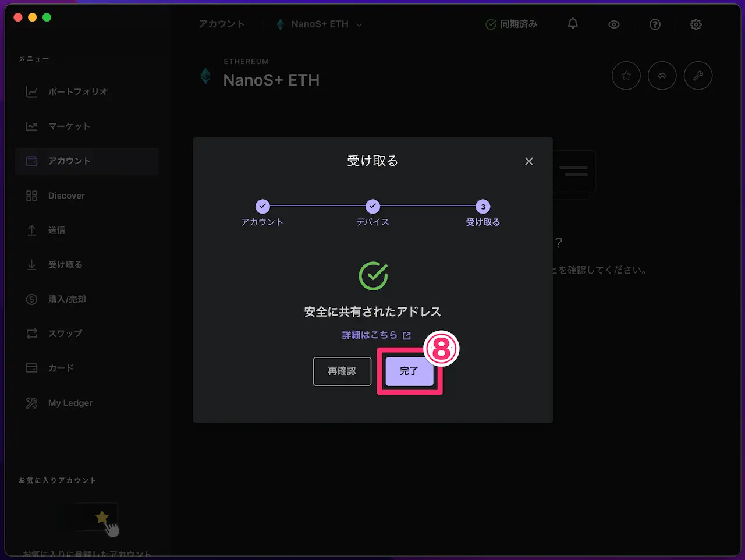Open 送信 in the sidebar
Screen dimensions: 745x560
tap(87, 230)
